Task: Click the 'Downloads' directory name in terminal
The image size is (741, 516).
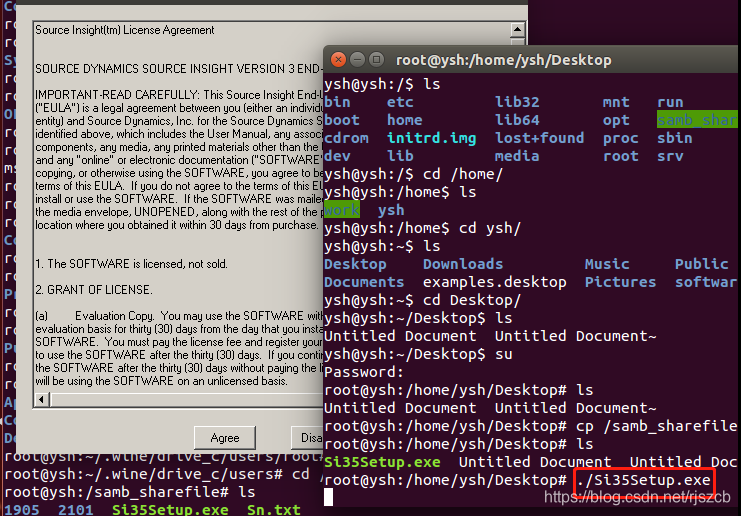Action: pyautogui.click(x=463, y=264)
